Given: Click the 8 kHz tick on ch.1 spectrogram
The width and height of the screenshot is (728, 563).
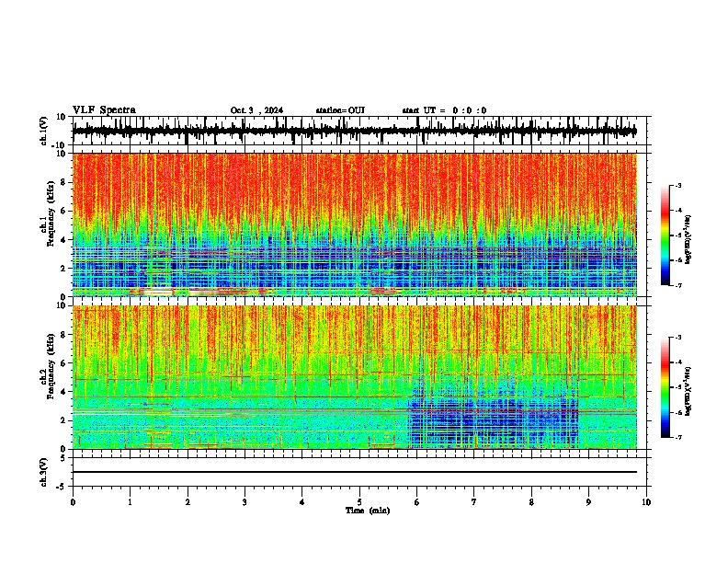Looking at the screenshot, I should (x=64, y=182).
